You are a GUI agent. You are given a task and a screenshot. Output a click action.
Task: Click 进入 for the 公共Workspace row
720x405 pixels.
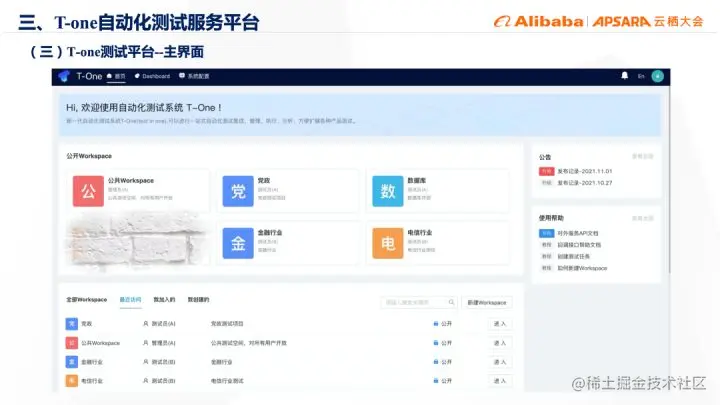click(500, 343)
